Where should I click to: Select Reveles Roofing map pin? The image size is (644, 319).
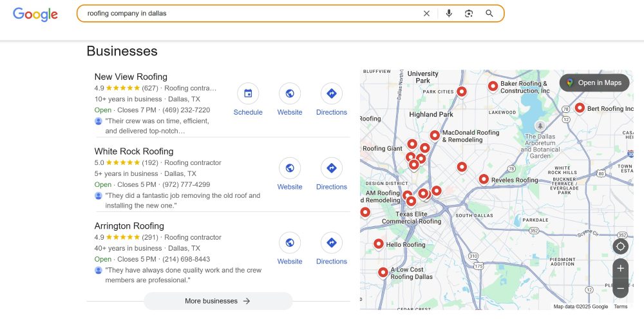484,179
